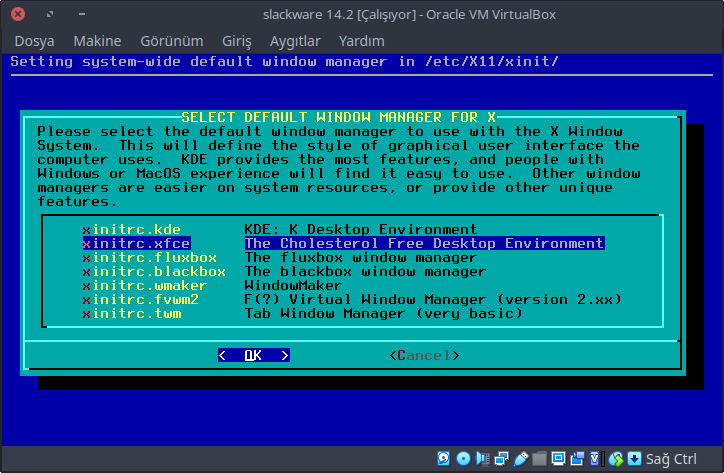Open the display settings status icon
Image resolution: width=724 pixels, height=473 pixels.
[x=558, y=458]
